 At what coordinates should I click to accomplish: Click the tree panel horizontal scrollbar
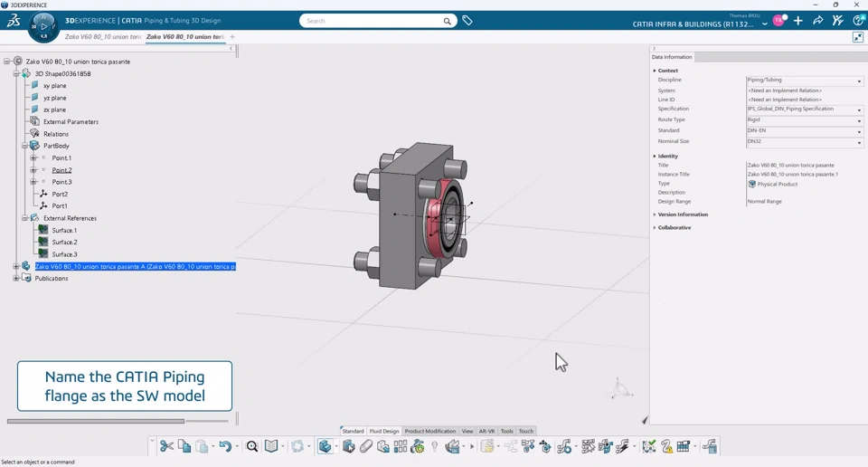(x=95, y=421)
